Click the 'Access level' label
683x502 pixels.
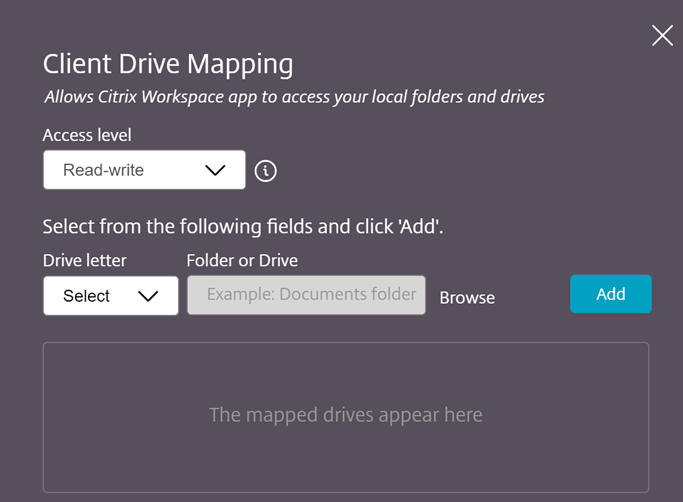point(87,135)
